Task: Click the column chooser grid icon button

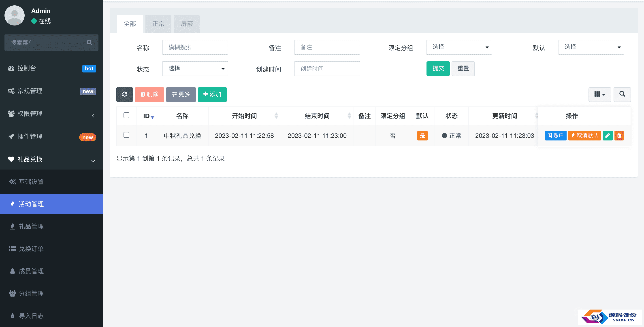Action: pos(600,94)
